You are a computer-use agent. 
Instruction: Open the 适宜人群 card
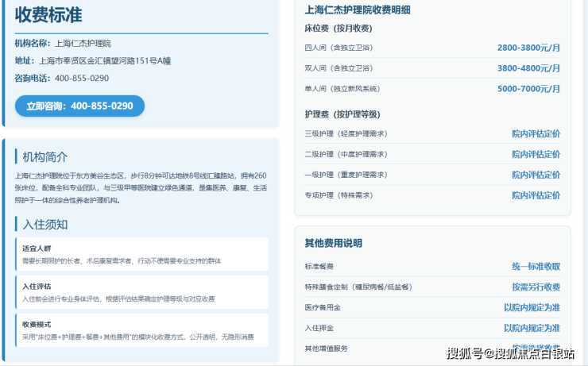tap(142, 254)
